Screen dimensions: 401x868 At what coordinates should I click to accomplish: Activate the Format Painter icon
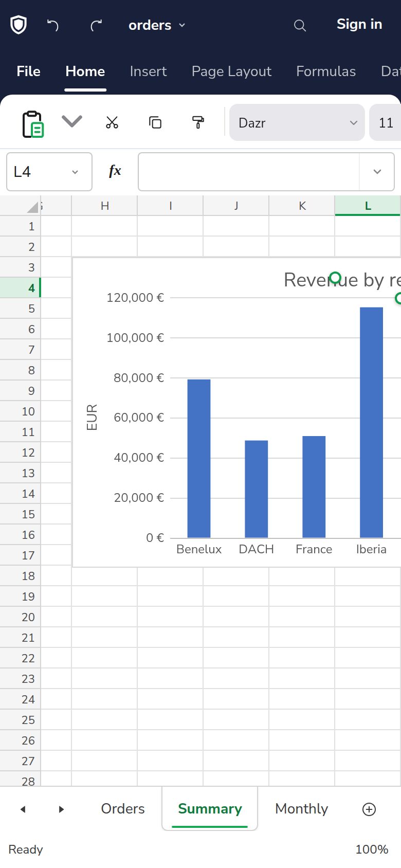(198, 122)
